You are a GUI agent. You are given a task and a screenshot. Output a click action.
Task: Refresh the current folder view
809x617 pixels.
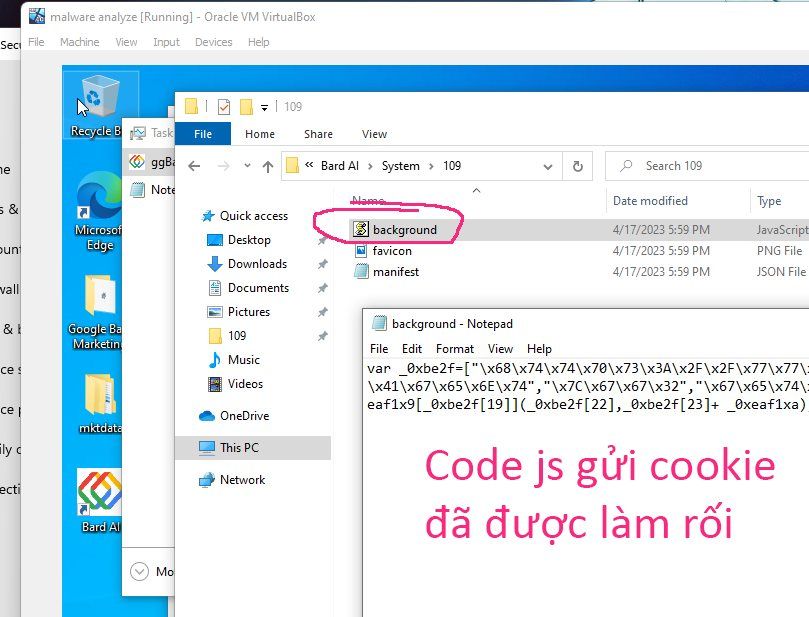tap(577, 166)
